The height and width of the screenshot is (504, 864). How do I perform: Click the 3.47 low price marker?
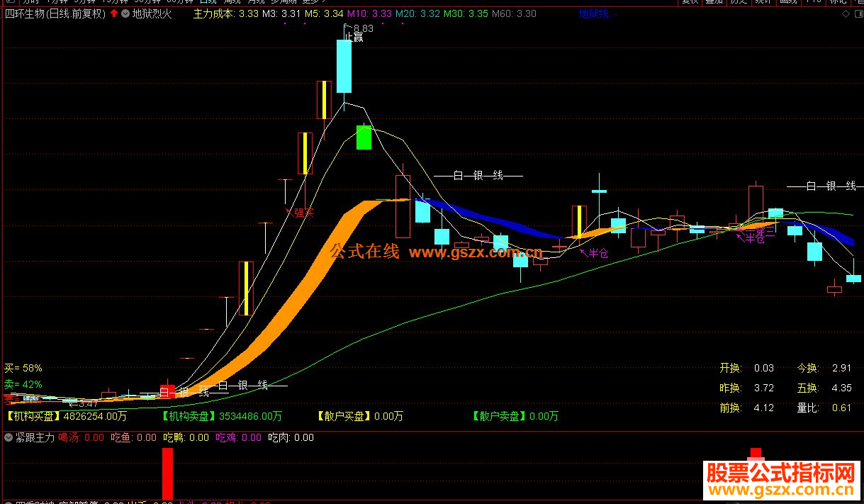click(85, 403)
